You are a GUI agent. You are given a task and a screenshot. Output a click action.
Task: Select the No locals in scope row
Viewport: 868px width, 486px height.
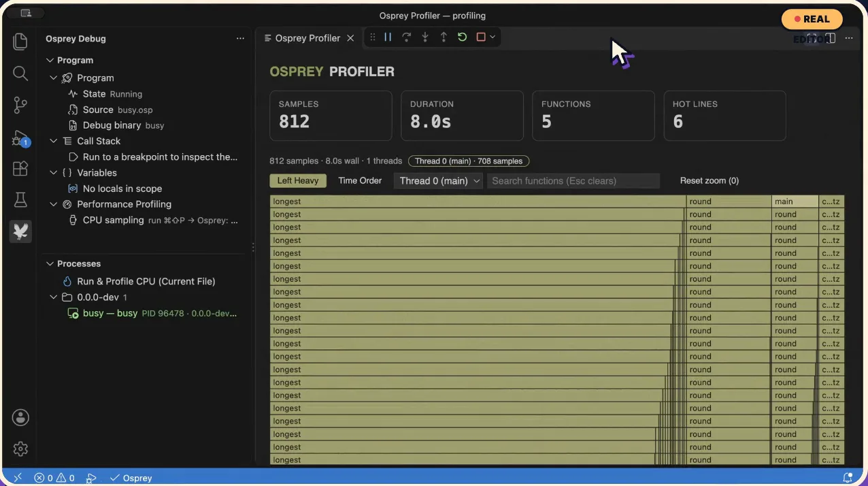point(144,189)
